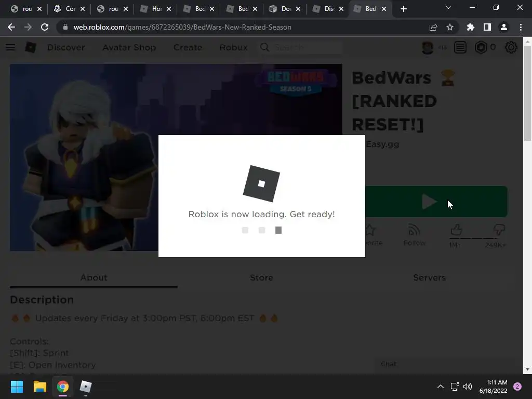Click the green Play button
The height and width of the screenshot is (399, 532).
tap(436, 202)
